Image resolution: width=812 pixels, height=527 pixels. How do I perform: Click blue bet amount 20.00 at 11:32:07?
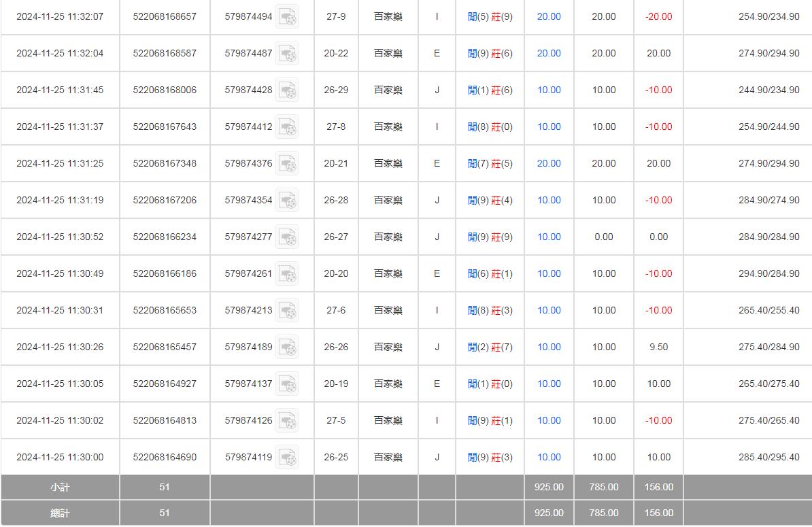549,16
